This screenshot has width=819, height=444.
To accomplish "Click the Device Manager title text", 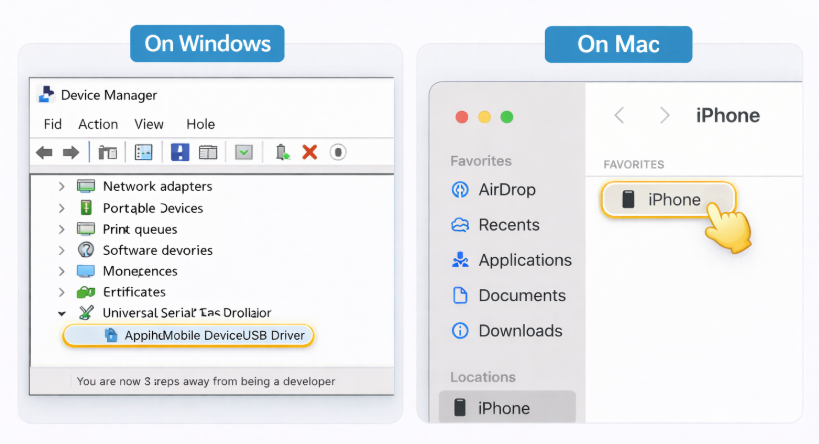I will click(x=109, y=95).
